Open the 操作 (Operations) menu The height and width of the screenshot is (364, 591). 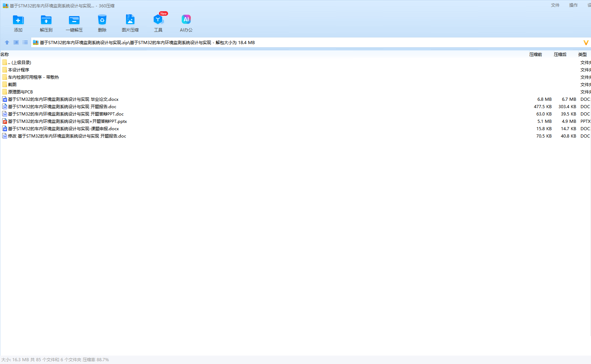[x=573, y=5]
